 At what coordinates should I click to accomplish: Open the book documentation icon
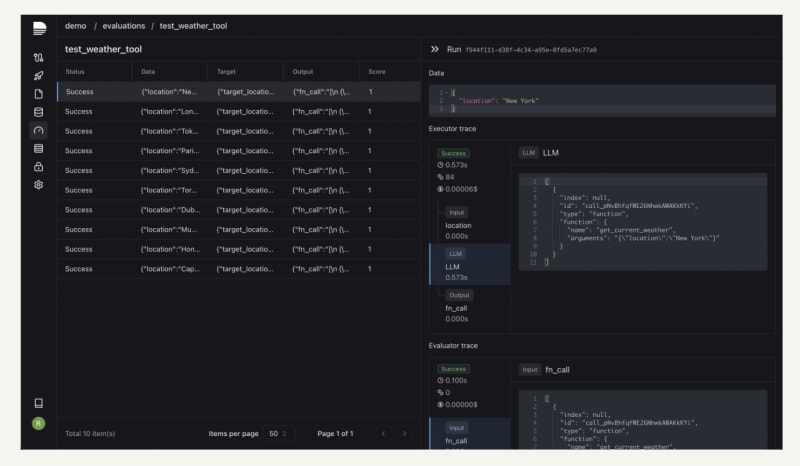coord(39,403)
